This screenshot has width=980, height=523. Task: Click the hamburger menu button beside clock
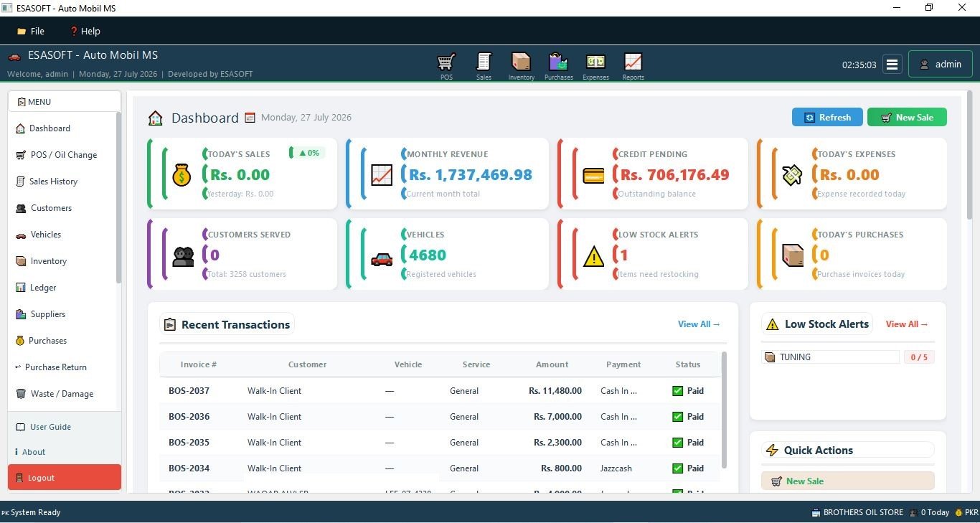[x=892, y=64]
